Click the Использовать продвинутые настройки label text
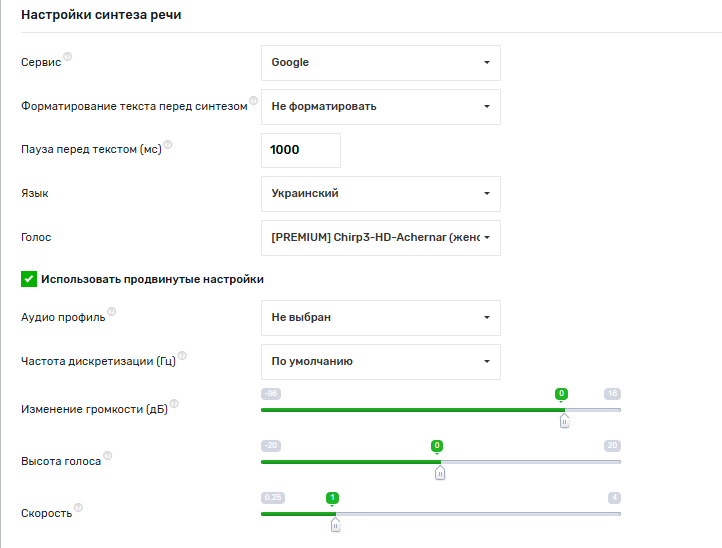This screenshot has width=722, height=548. tap(152, 279)
